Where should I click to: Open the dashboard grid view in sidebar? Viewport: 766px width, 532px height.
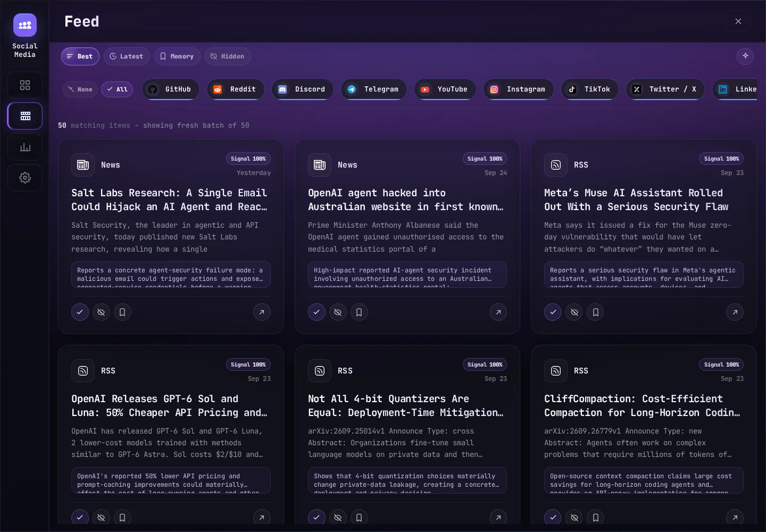(25, 85)
